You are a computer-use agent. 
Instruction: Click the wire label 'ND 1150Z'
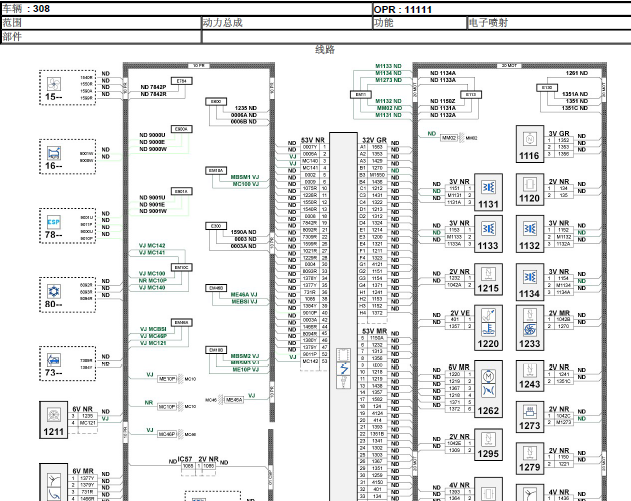click(443, 101)
